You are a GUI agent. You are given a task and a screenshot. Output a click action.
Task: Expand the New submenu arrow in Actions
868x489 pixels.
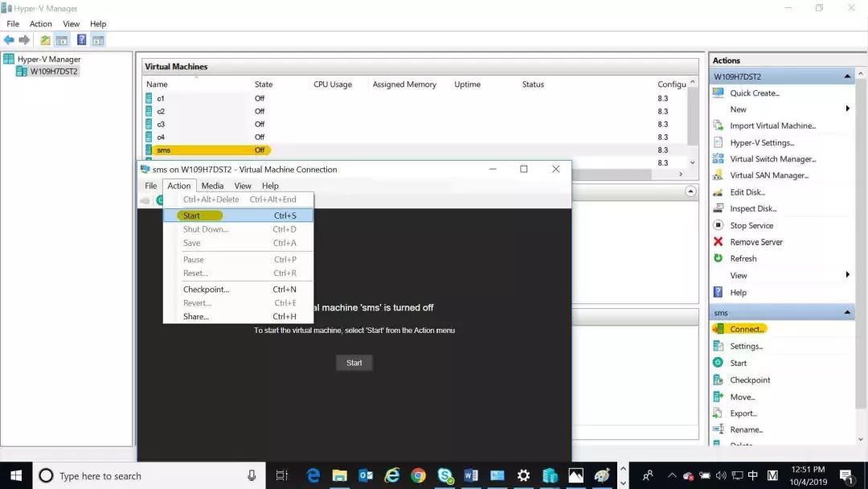[848, 109]
